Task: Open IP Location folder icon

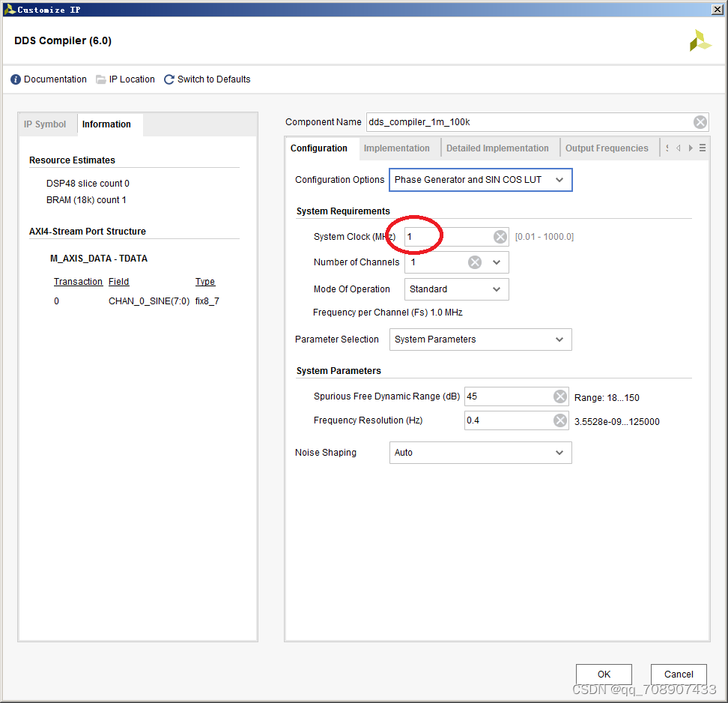Action: coord(101,79)
